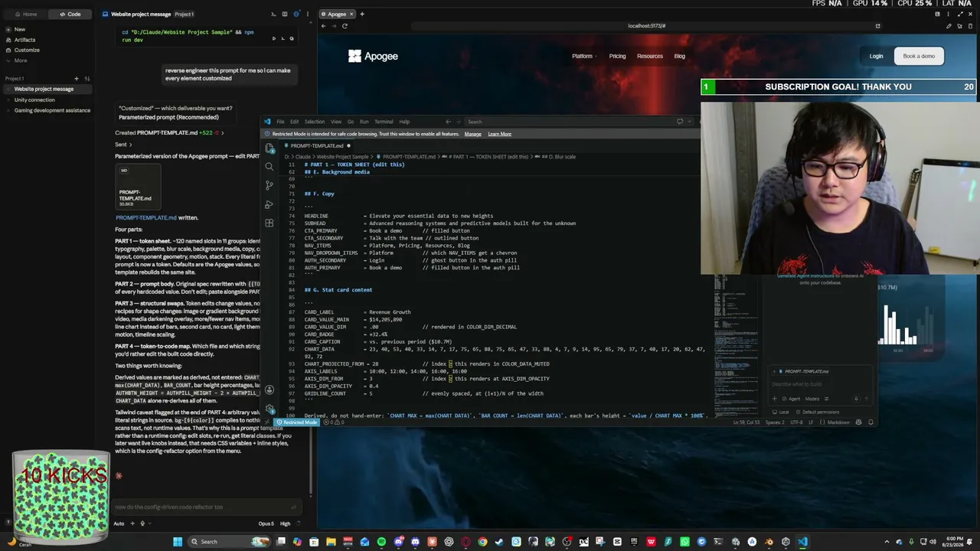Expand the Platform dropdown on Apogee nav
980x551 pixels.
pyautogui.click(x=584, y=56)
